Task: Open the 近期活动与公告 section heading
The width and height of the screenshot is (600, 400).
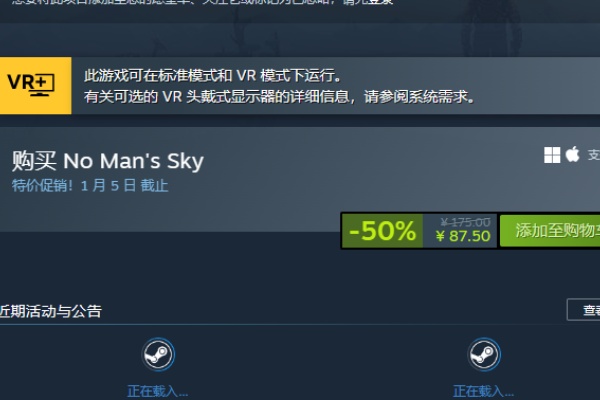Action: (x=51, y=311)
